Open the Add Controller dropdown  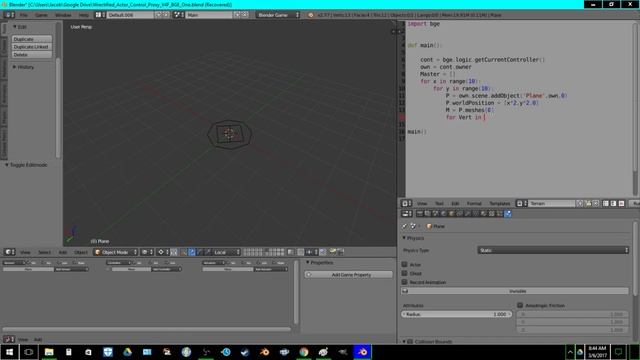point(167,269)
